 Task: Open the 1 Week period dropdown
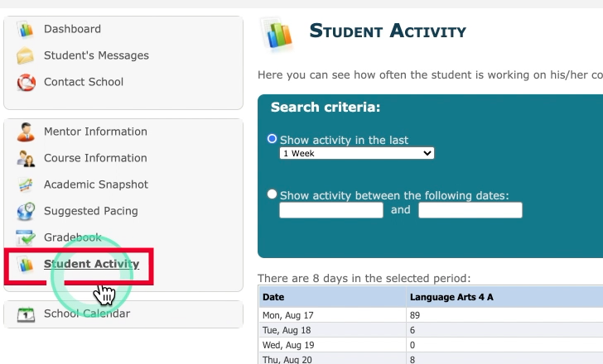[357, 153]
